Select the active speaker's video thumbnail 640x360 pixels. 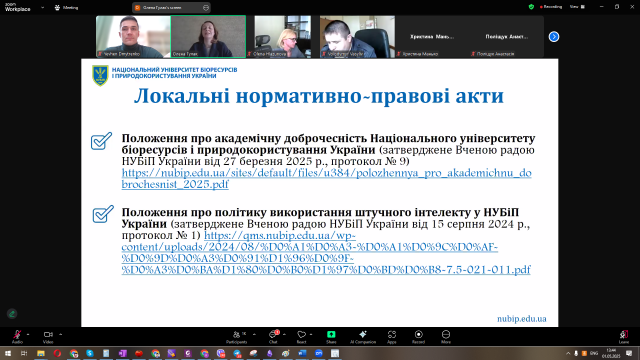208,36
